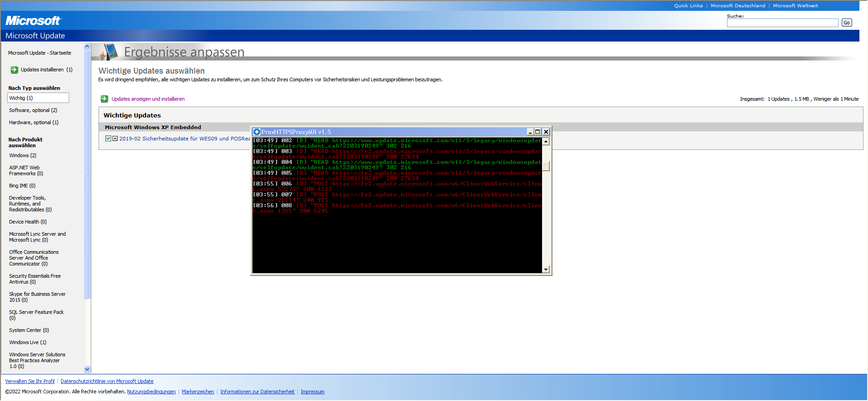Open Verwalten Sie Ihr Profil link

click(30, 381)
